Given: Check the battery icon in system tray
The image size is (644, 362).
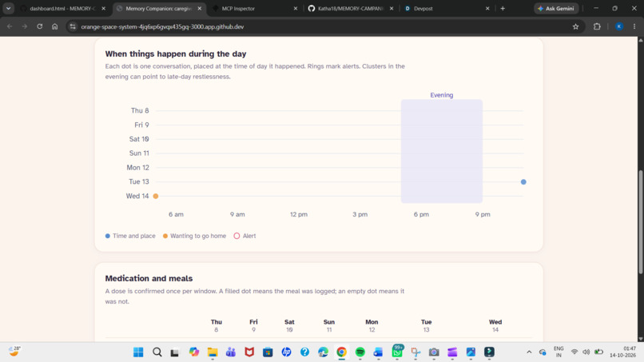Looking at the screenshot, I should click(598, 352).
